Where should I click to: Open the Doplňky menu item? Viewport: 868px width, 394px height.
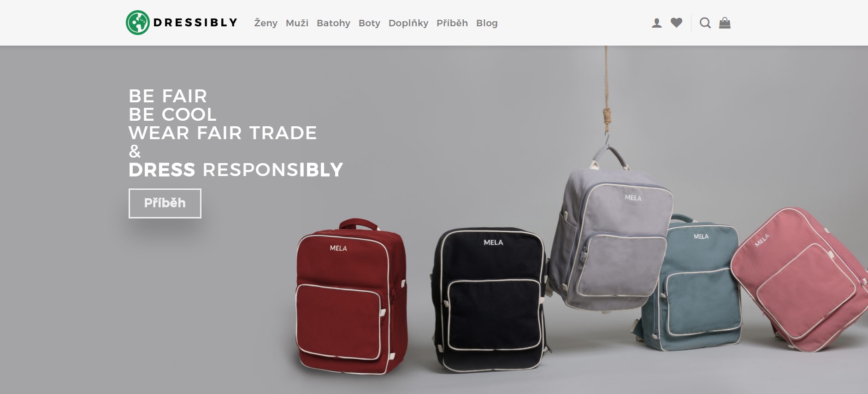coord(408,23)
